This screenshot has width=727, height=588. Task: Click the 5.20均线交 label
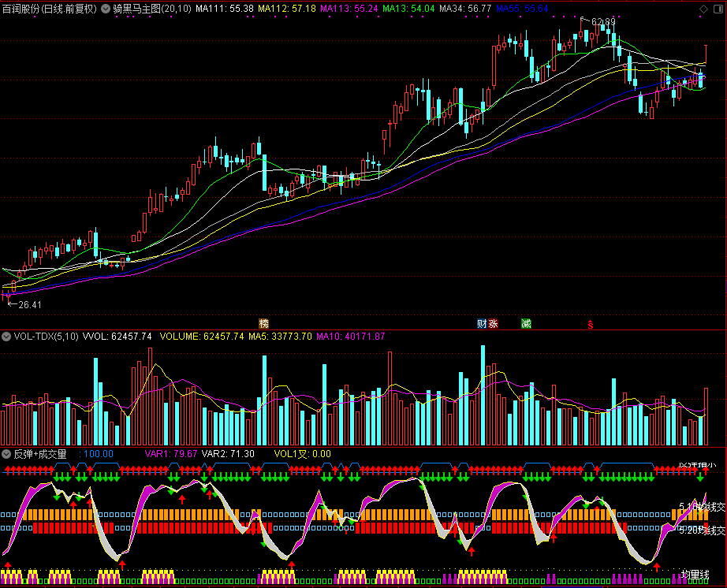[x=702, y=530]
